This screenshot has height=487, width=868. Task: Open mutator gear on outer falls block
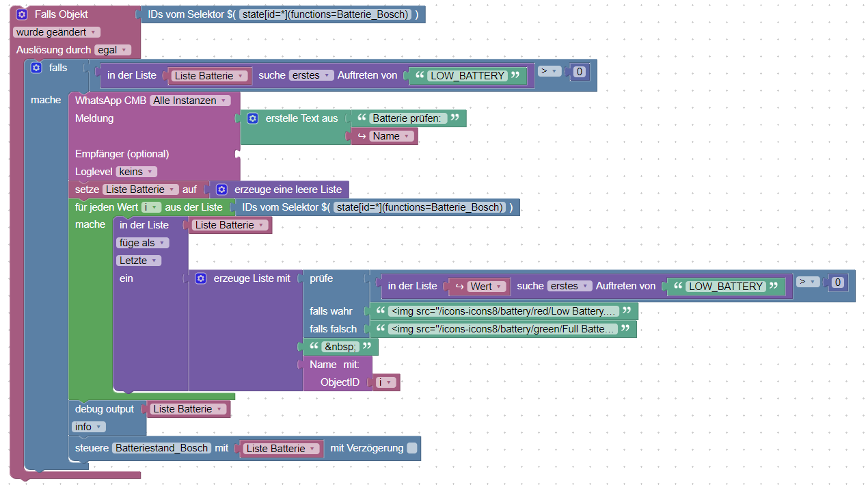36,68
